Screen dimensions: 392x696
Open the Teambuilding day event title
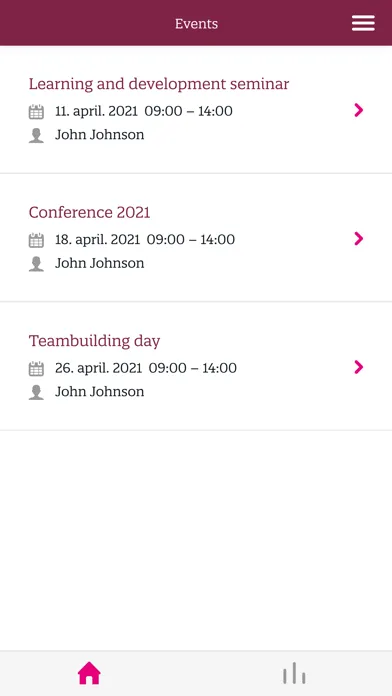[x=95, y=341]
